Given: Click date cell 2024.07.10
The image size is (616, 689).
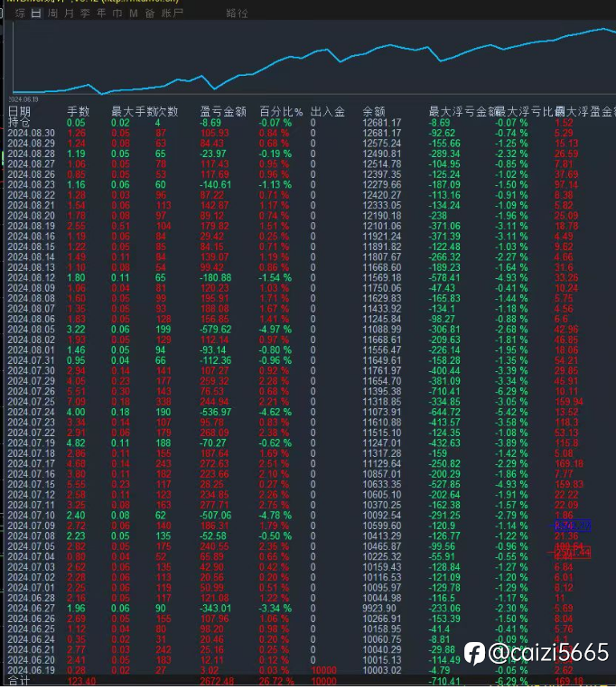Looking at the screenshot, I should 32,515.
